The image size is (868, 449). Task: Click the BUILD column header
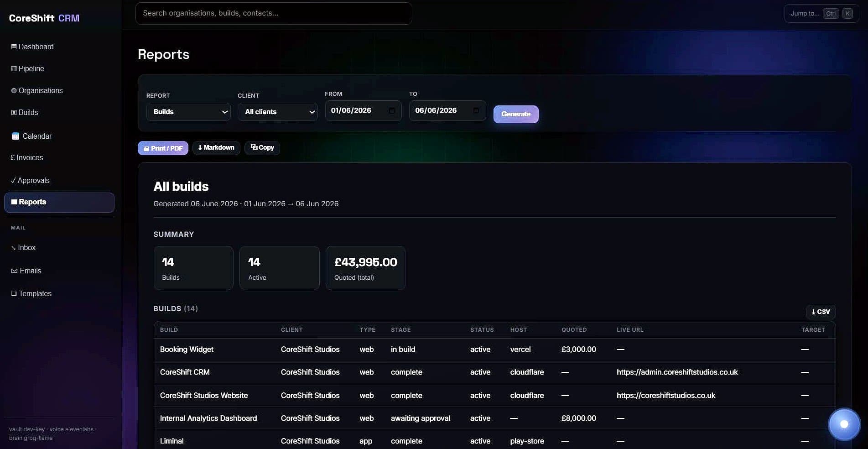pyautogui.click(x=169, y=330)
